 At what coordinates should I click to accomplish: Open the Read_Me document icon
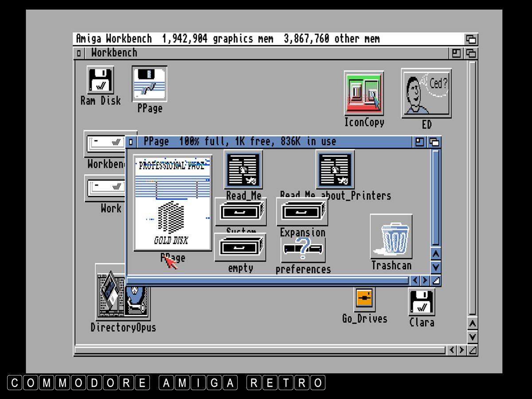243,170
